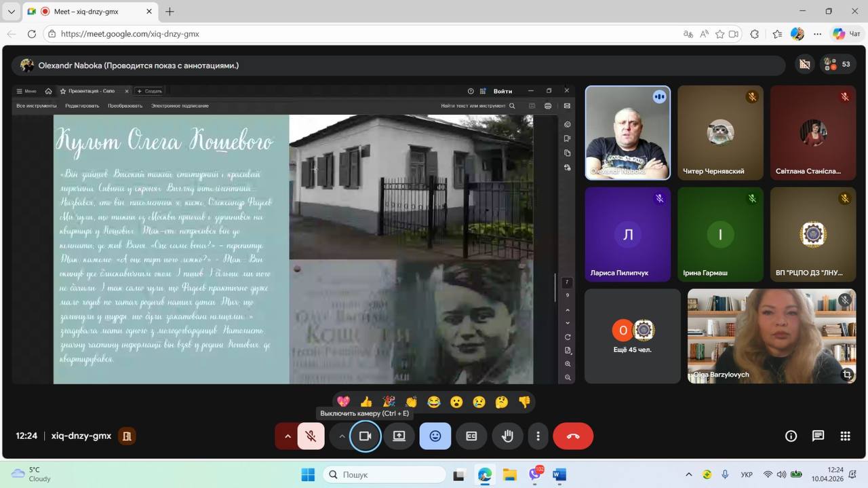
Task: Turn off the camera button
Action: tap(365, 436)
